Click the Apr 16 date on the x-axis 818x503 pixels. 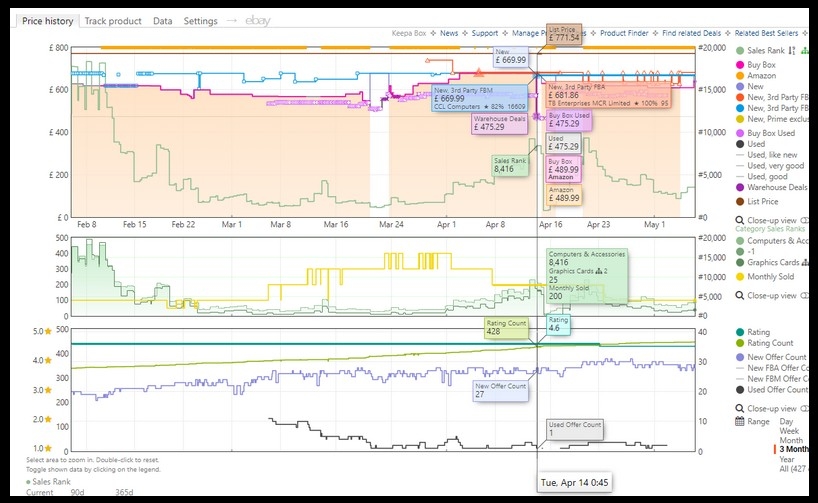[550, 224]
